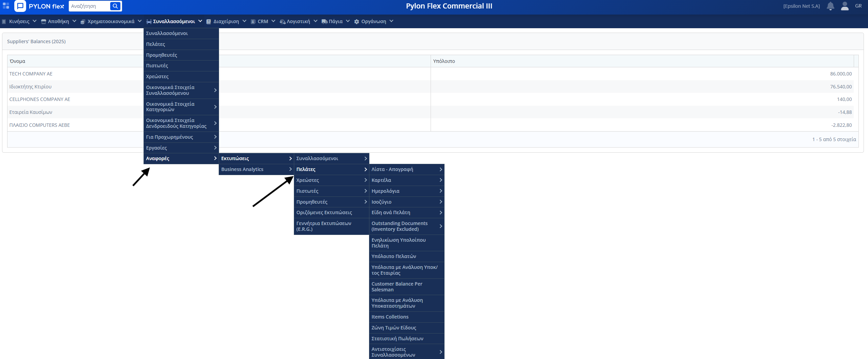This screenshot has width=868, height=359.
Task: Open the Υπόλοιπο Πελατών report
Action: click(406, 256)
